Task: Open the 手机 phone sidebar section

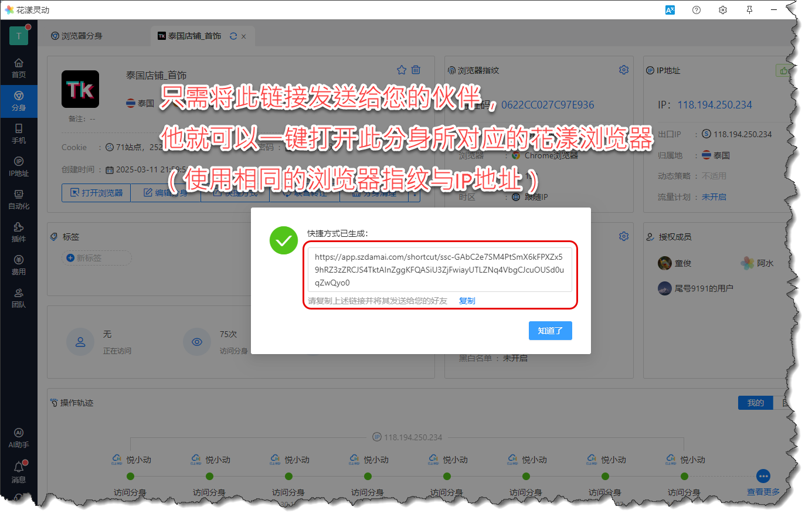Action: point(19,134)
